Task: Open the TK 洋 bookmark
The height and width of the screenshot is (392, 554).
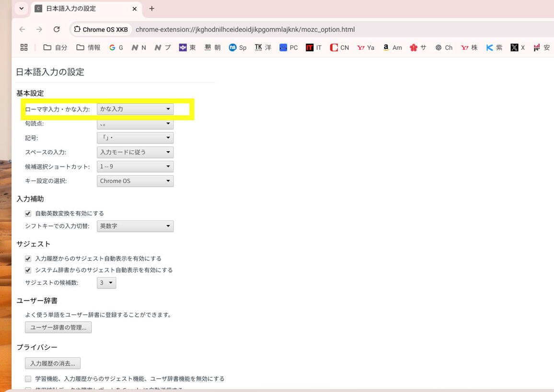Action: pos(263,47)
